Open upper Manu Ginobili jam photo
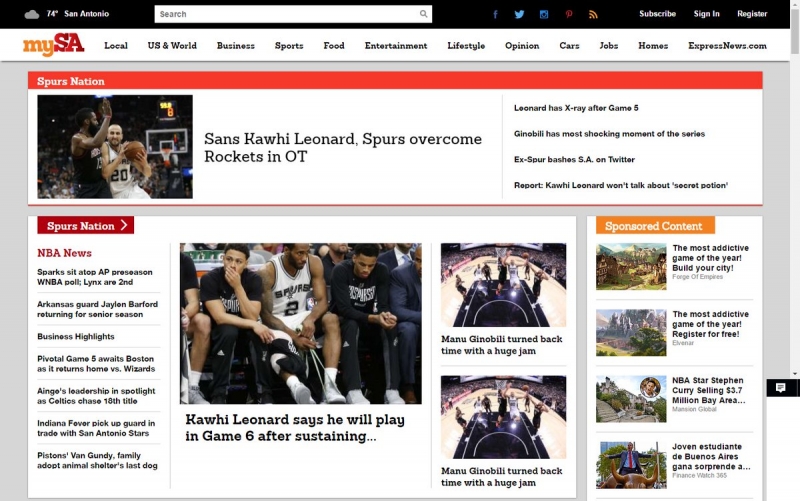Viewport: 800px width, 501px height. coord(503,285)
